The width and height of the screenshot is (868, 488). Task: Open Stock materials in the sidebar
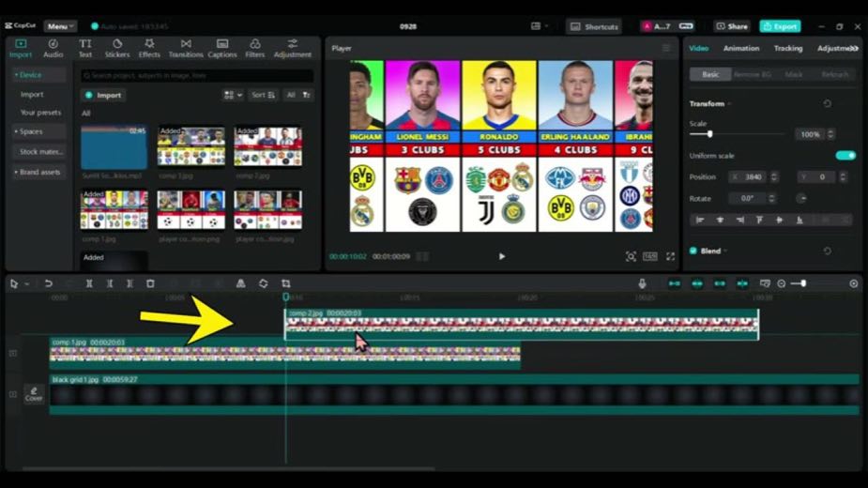[x=41, y=152]
